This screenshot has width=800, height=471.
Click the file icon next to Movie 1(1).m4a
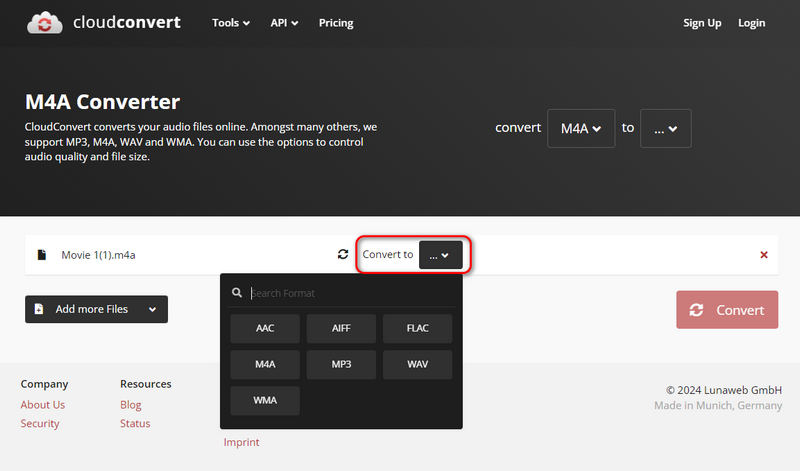click(x=42, y=255)
